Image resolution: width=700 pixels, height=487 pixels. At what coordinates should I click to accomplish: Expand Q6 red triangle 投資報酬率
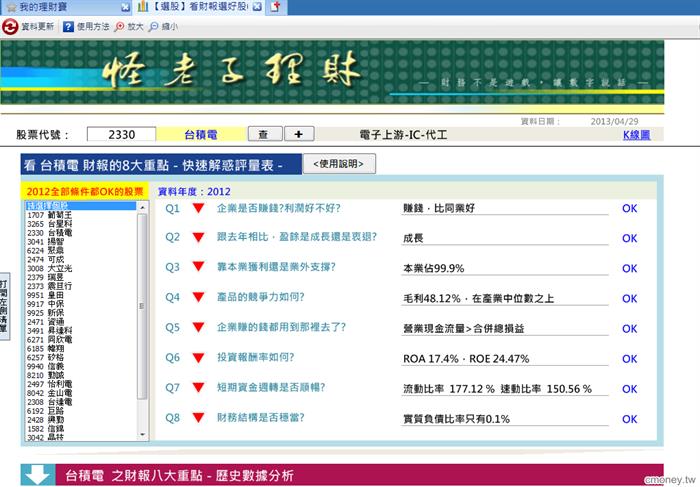point(199,357)
